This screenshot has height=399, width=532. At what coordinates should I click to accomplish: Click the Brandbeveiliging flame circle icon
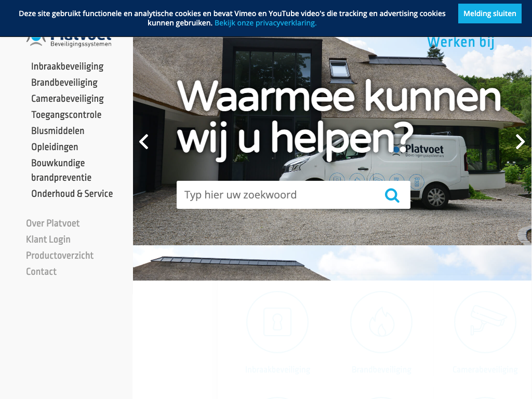[x=381, y=322]
